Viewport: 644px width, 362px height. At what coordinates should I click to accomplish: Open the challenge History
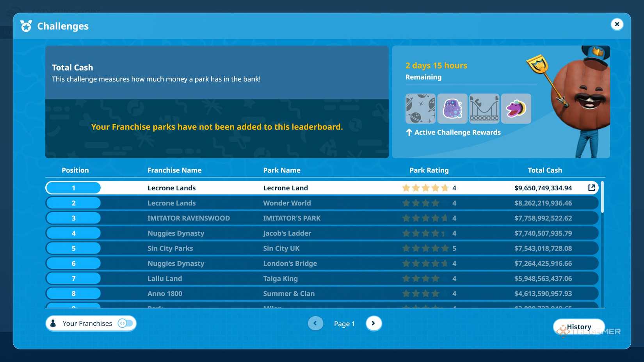click(578, 327)
